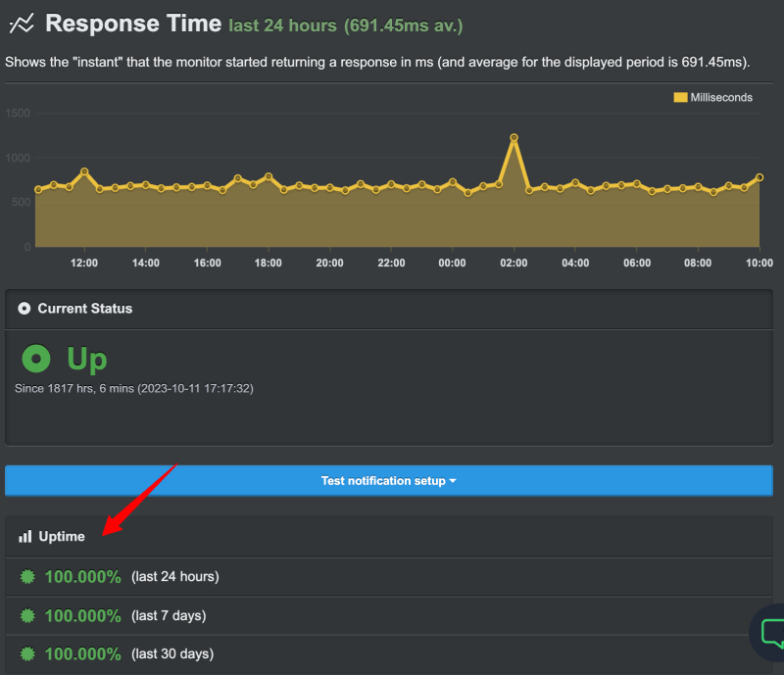
Task: Click 'last 24 hours' green subtitle
Action: click(282, 25)
